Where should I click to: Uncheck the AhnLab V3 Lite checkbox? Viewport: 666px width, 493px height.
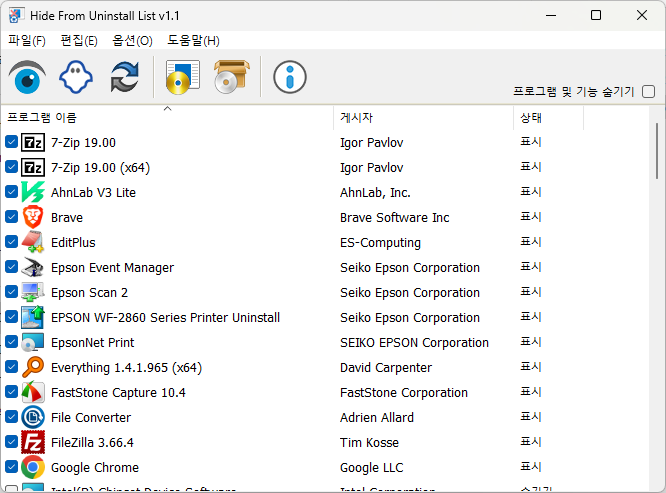tap(11, 192)
